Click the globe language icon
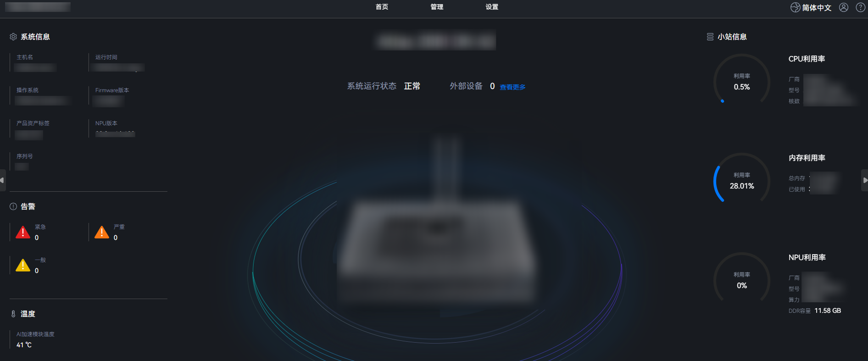The image size is (868, 361). pos(795,7)
